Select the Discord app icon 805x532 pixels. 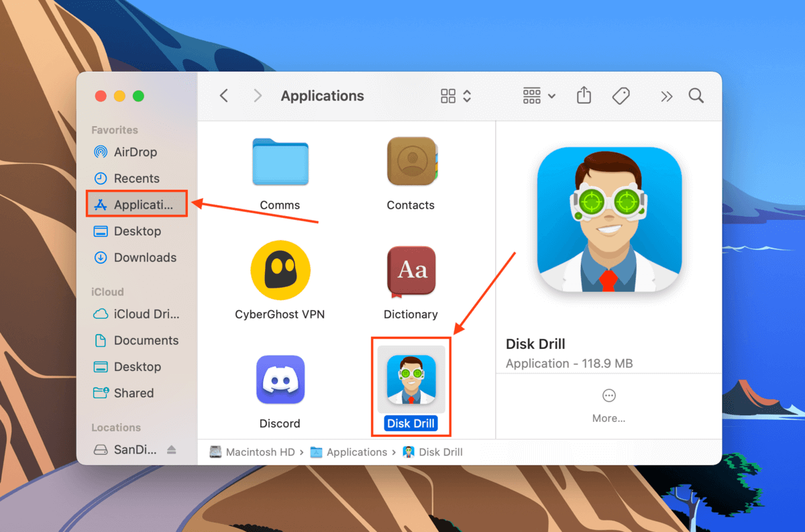280,380
